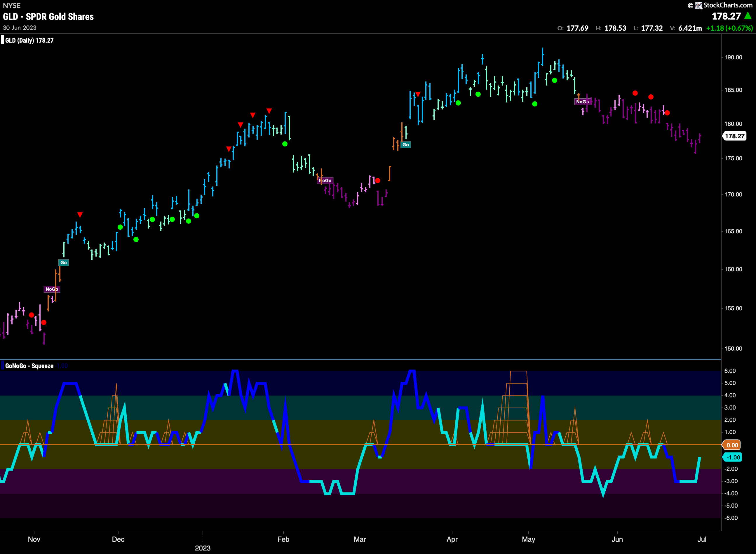
Task: Click the low value 177.32
Action: point(652,28)
